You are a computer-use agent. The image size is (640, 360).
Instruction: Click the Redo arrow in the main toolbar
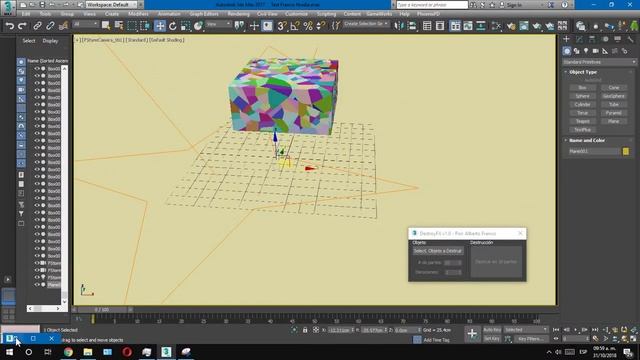click(22, 26)
